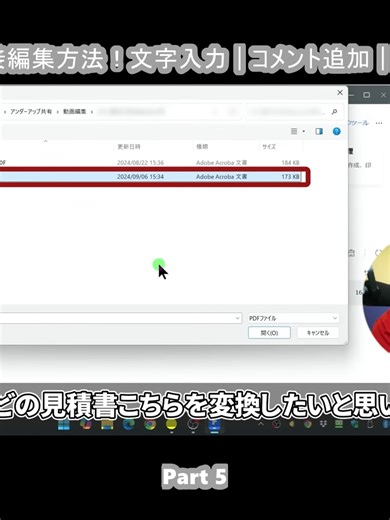Click the 開く(O) button
390x520 pixels.
(x=269, y=333)
